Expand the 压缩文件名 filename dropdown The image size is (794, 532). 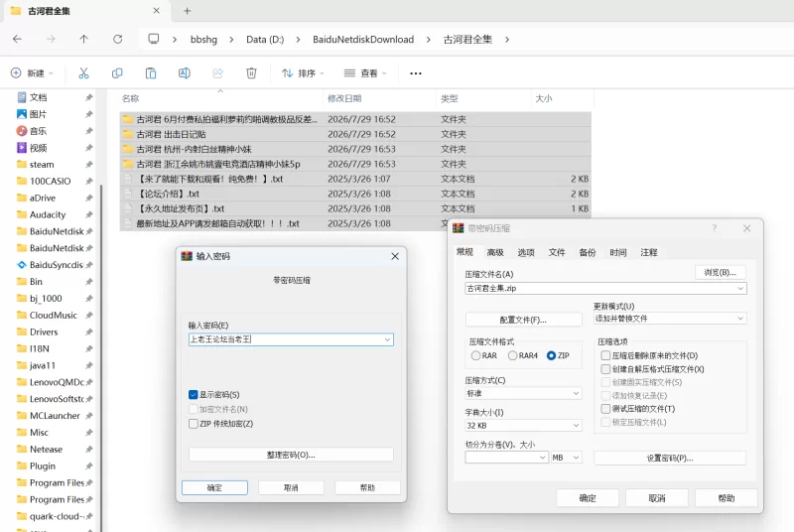pyautogui.click(x=740, y=288)
